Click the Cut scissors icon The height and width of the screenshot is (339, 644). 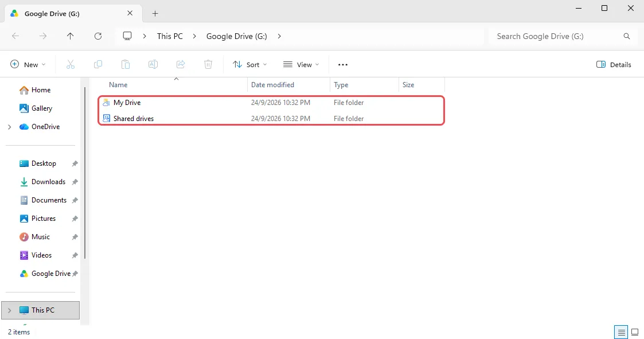tap(71, 64)
